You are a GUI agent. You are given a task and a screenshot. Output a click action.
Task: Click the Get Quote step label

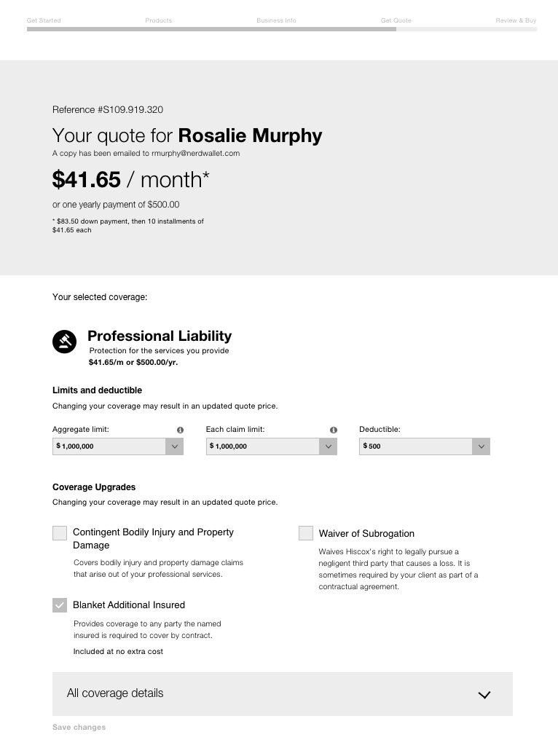click(396, 20)
